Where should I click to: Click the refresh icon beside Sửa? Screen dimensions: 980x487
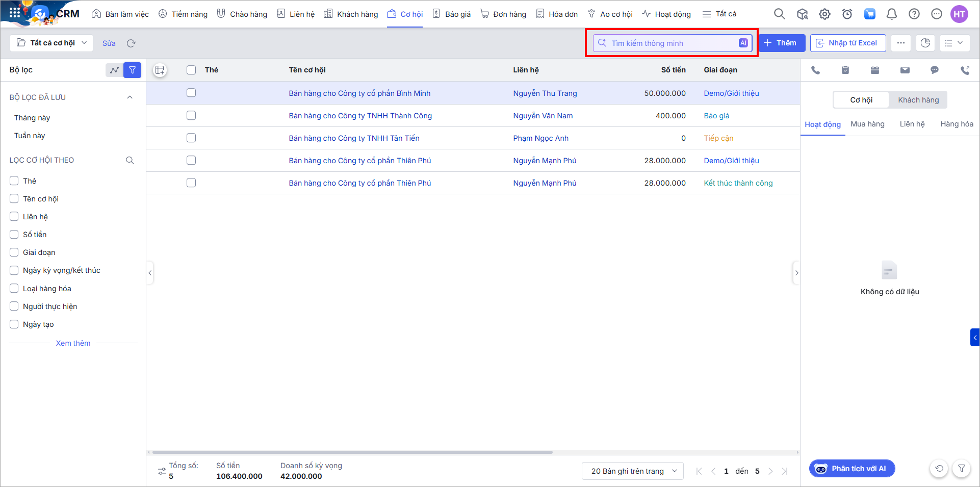click(x=131, y=43)
